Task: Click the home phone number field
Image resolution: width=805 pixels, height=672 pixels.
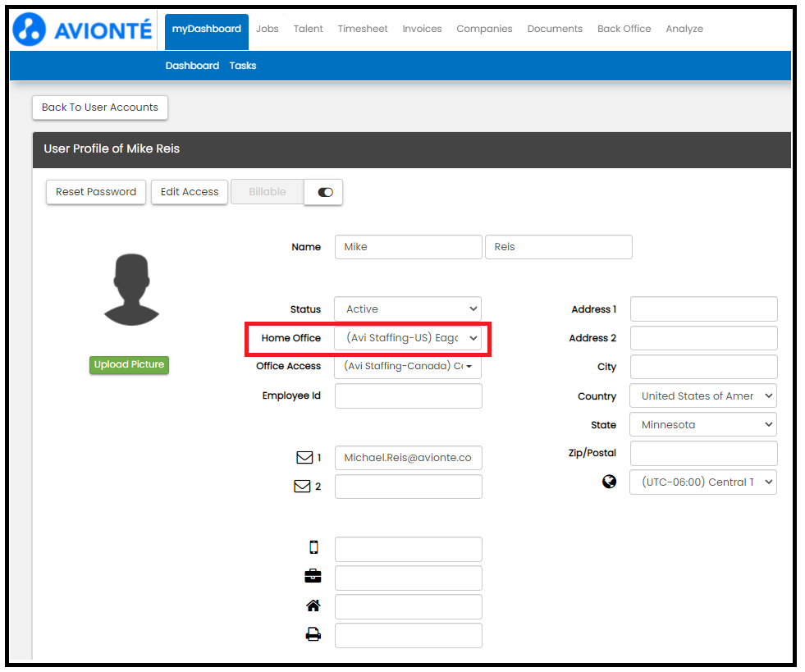Action: (409, 607)
